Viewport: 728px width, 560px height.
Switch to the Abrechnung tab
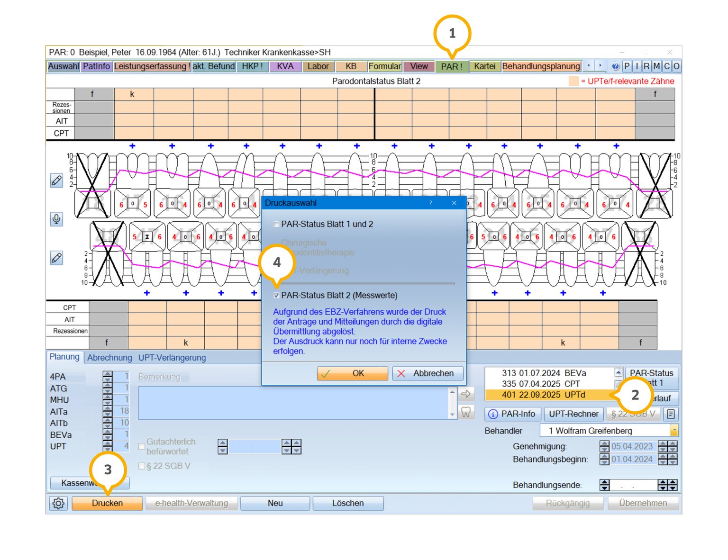[109, 358]
